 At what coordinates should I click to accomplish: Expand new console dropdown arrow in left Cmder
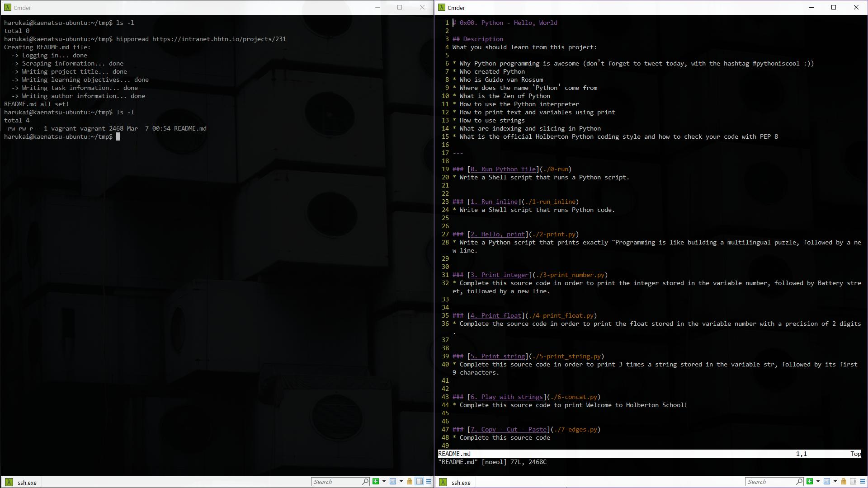point(384,481)
